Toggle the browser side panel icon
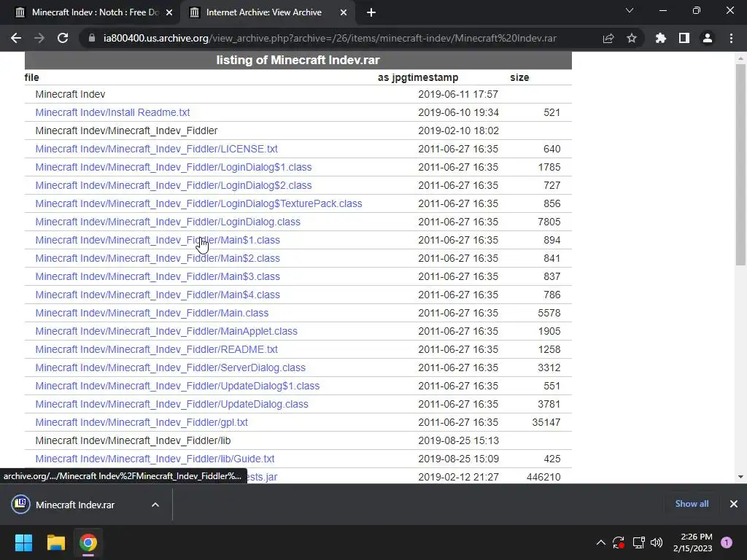 click(684, 38)
